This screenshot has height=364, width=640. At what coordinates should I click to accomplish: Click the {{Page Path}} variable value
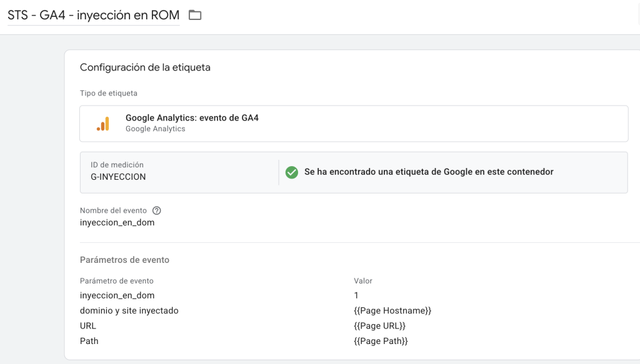point(381,341)
